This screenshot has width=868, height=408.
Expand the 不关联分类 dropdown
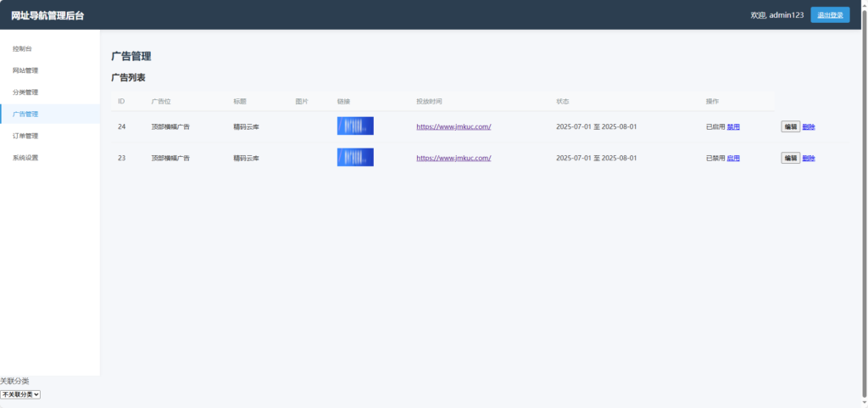coord(20,394)
